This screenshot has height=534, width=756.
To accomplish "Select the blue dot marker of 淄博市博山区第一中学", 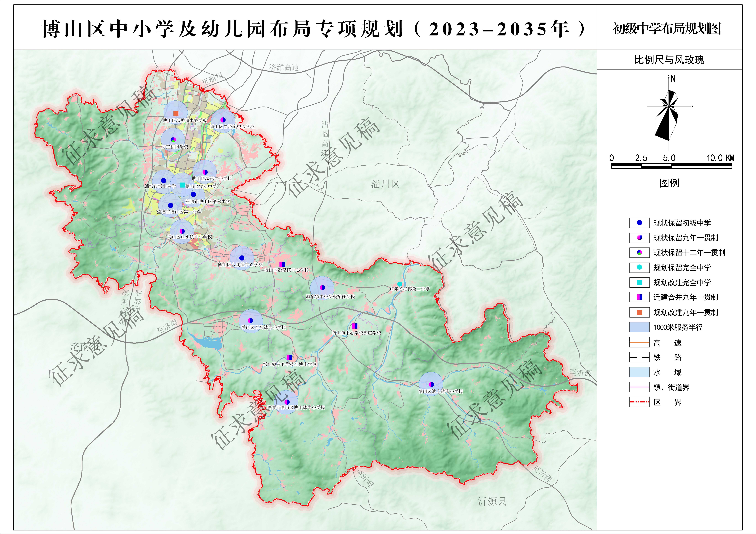I will click(171, 205).
